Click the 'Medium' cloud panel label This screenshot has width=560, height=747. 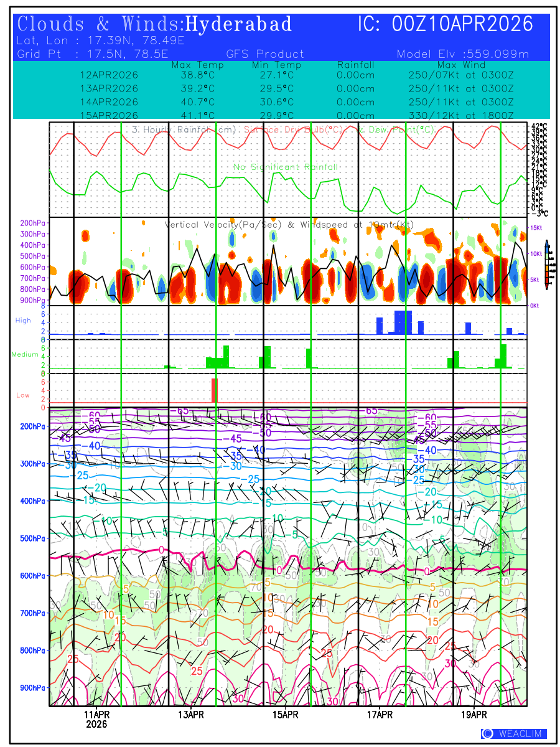click(25, 355)
